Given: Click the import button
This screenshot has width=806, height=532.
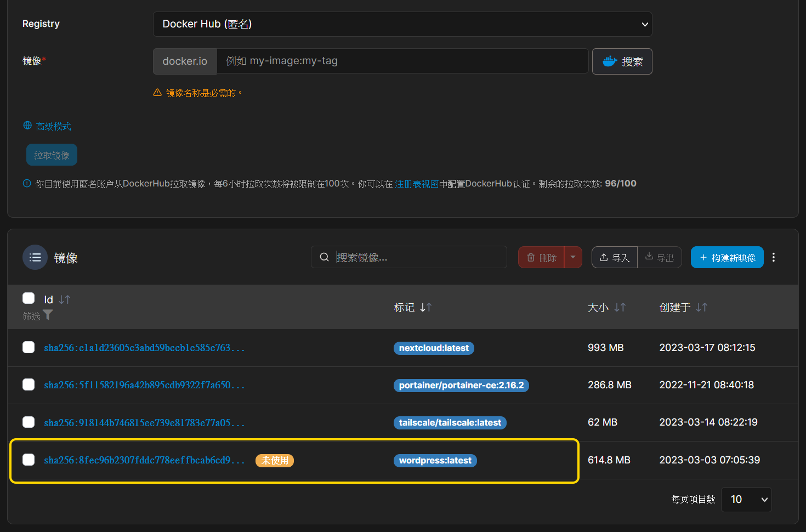Looking at the screenshot, I should click(614, 257).
